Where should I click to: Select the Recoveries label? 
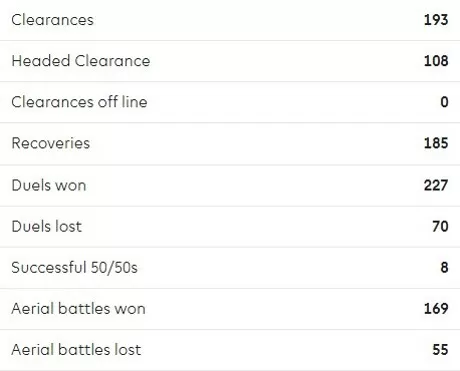51,143
